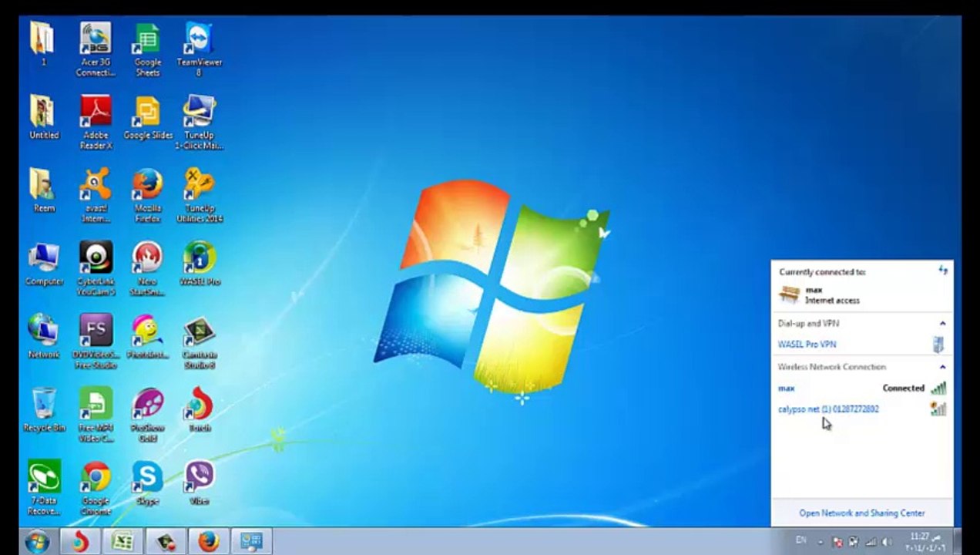Select calypso net (1) 01287272802 network

coord(861,409)
